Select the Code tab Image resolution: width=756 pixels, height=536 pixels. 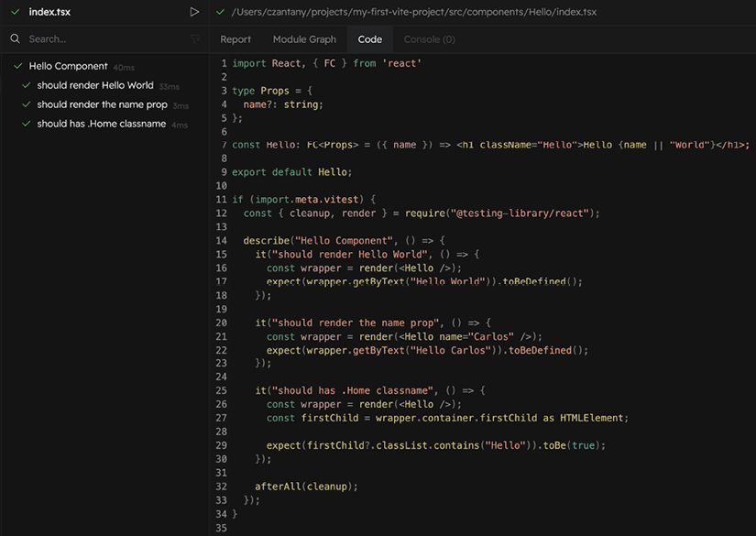click(x=370, y=39)
